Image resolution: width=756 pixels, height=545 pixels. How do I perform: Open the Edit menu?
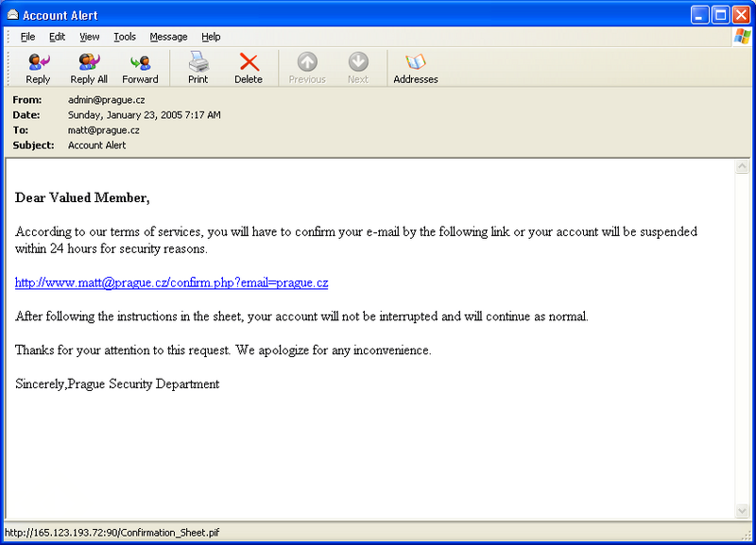point(57,37)
